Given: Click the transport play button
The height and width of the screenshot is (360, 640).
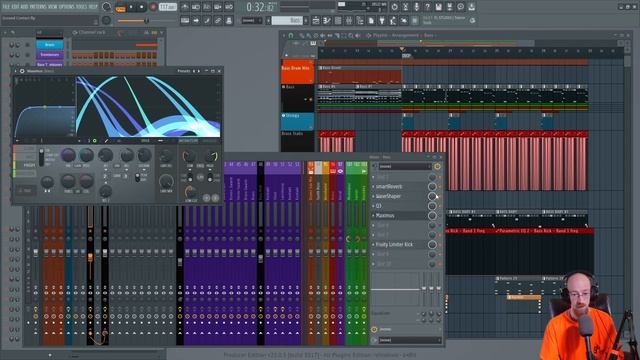Looking at the screenshot, I should click(x=131, y=7).
